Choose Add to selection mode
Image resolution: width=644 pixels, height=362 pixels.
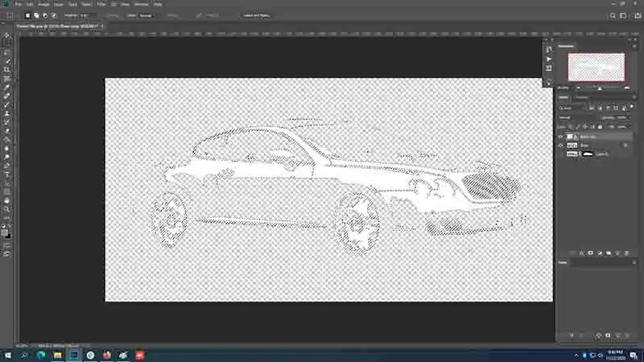[x=36, y=15]
